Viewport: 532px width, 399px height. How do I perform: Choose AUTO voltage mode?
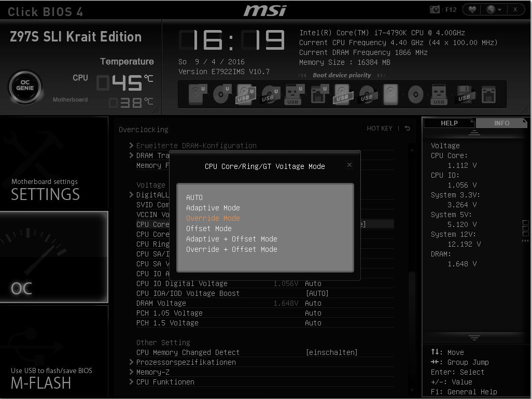pos(194,197)
